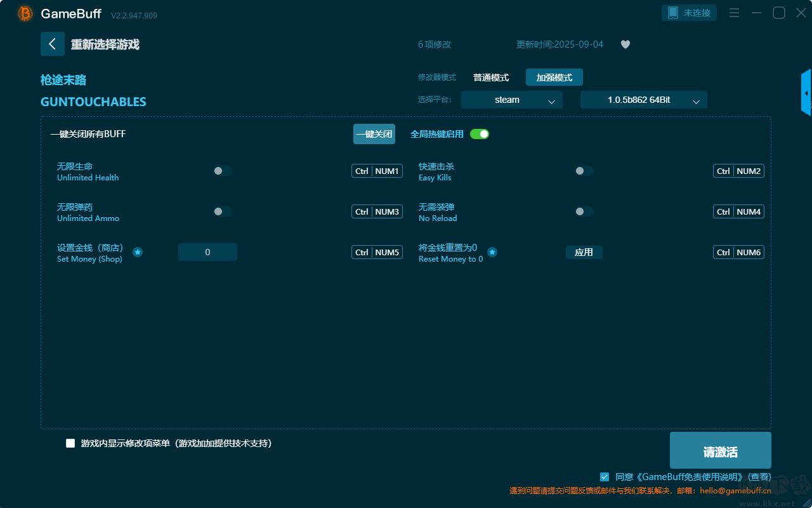Open the 1.0.5b862 64Bit version dropdown
This screenshot has height=508, width=812.
(643, 100)
